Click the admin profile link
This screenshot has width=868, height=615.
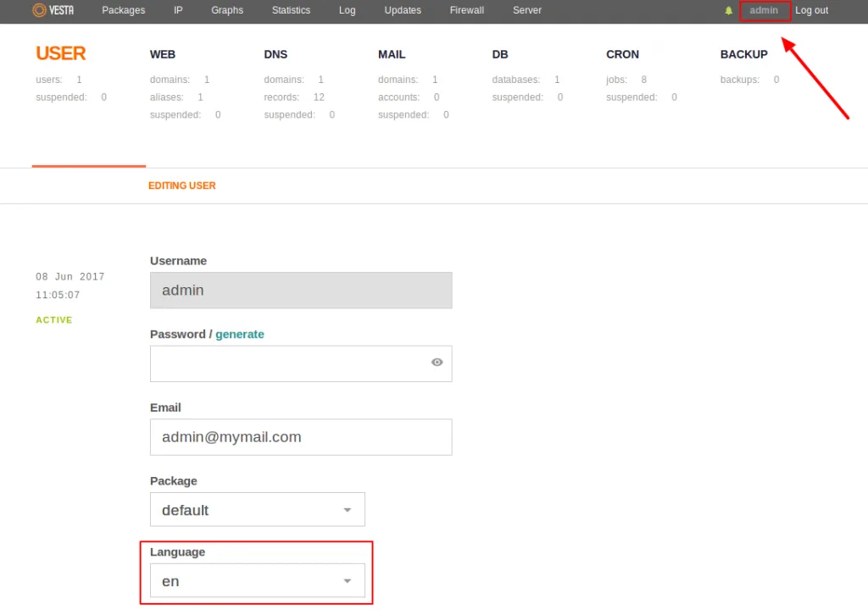coord(764,10)
